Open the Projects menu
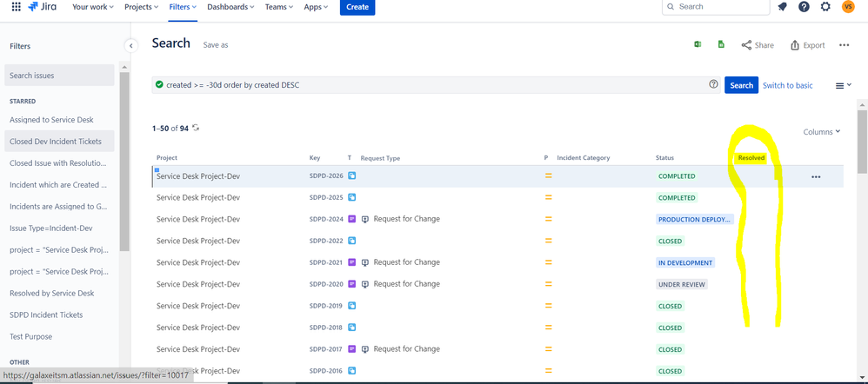 (x=143, y=7)
